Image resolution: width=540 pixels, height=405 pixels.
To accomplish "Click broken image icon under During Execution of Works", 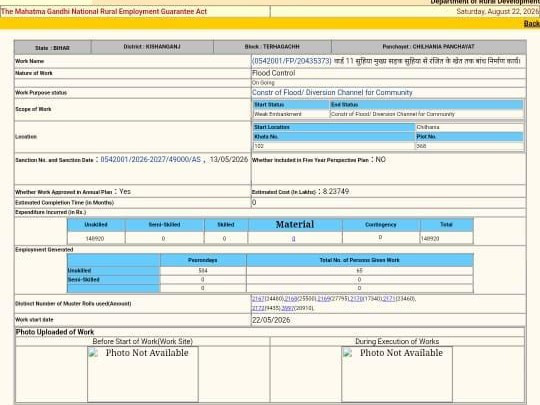I will pyautogui.click(x=347, y=353).
